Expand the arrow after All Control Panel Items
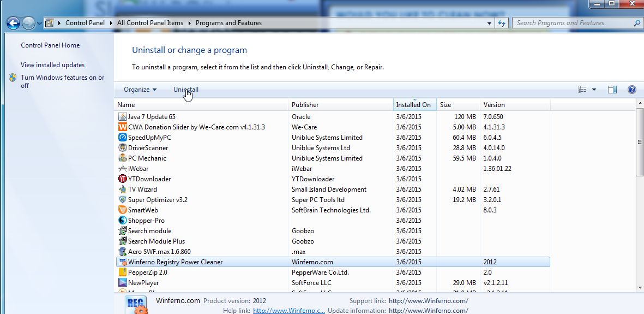Screen dimensions: 644x314 (x=190, y=23)
